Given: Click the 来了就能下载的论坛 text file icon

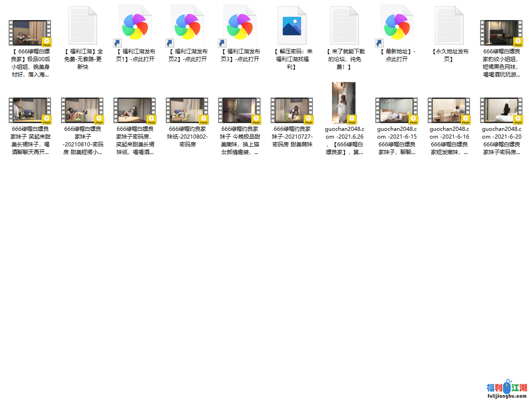Looking at the screenshot, I should tap(344, 26).
